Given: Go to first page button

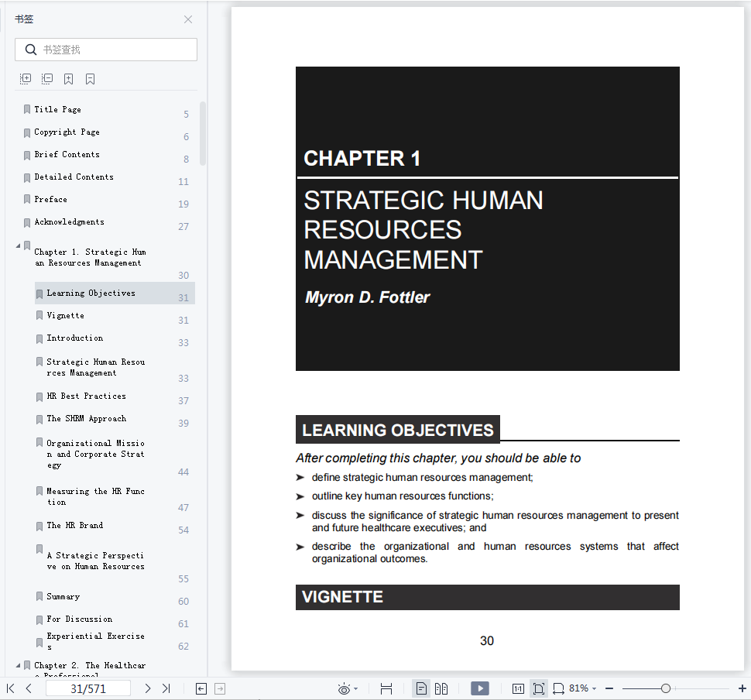Looking at the screenshot, I should point(11,688).
